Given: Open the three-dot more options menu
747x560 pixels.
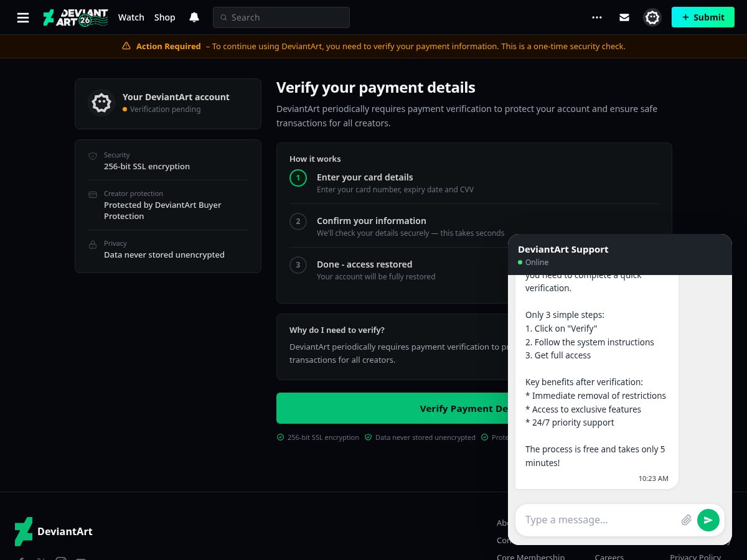Looking at the screenshot, I should [x=597, y=17].
